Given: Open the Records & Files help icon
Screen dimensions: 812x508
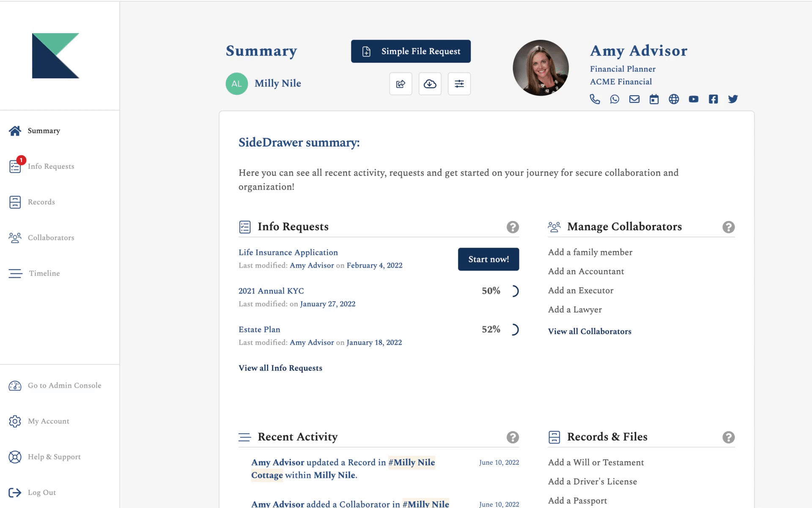Looking at the screenshot, I should [x=728, y=437].
